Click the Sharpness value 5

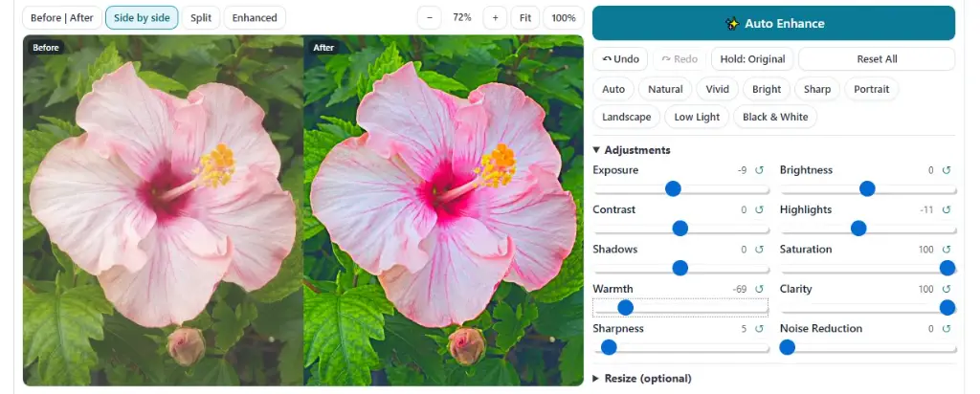744,328
